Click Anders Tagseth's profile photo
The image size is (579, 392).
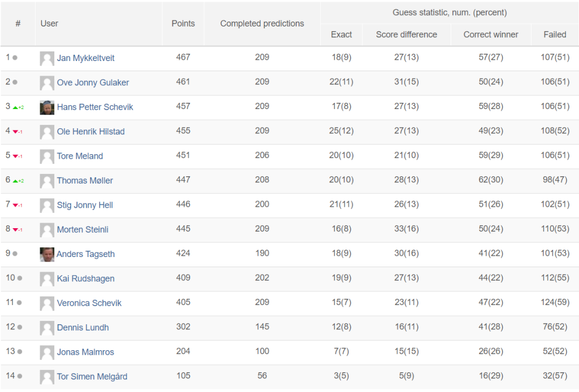47,254
